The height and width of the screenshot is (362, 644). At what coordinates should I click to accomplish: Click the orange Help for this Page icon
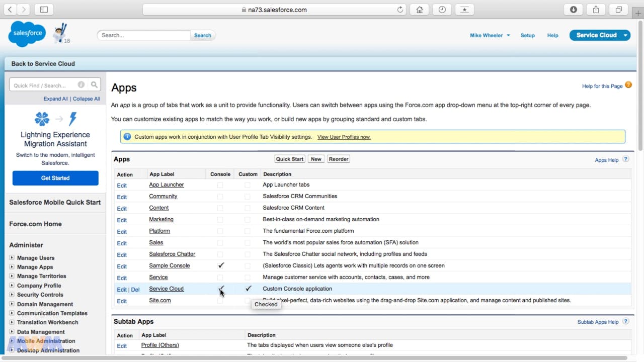pyautogui.click(x=628, y=85)
